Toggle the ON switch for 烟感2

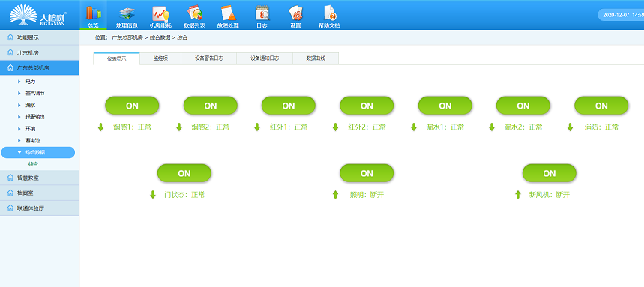[x=210, y=106]
